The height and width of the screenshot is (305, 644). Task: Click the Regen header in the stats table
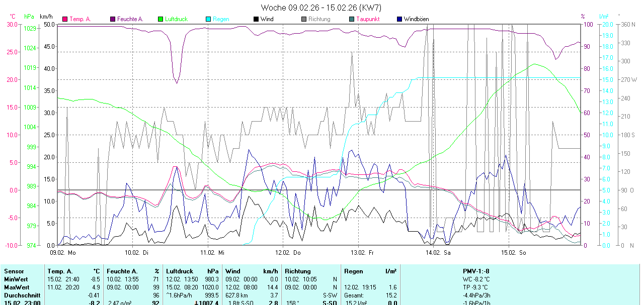coord(353,271)
